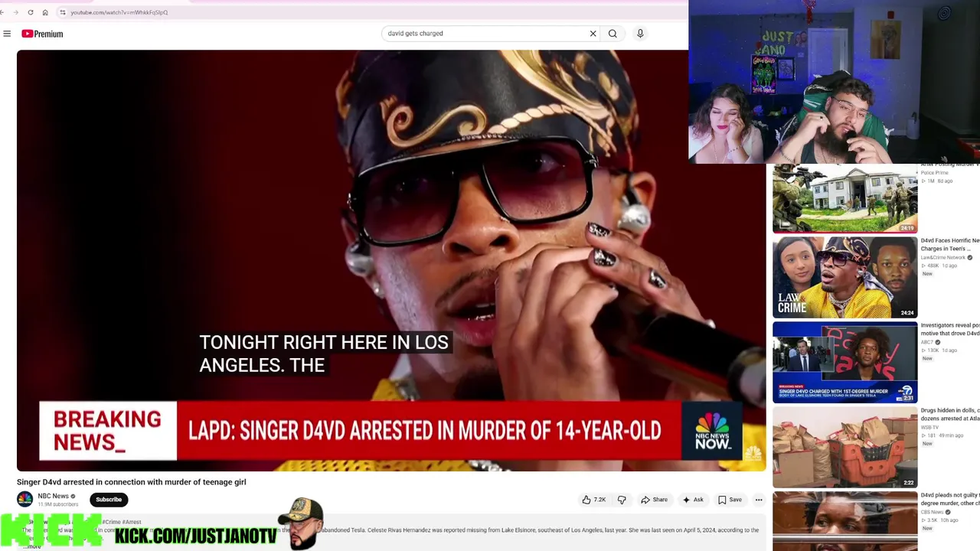980x551 pixels.
Task: Reload the page in the browser
Action: (31, 12)
